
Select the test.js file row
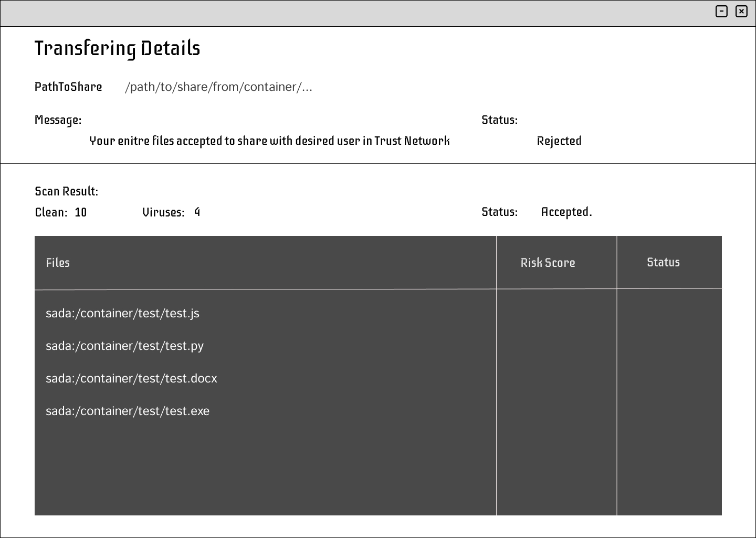coord(122,313)
